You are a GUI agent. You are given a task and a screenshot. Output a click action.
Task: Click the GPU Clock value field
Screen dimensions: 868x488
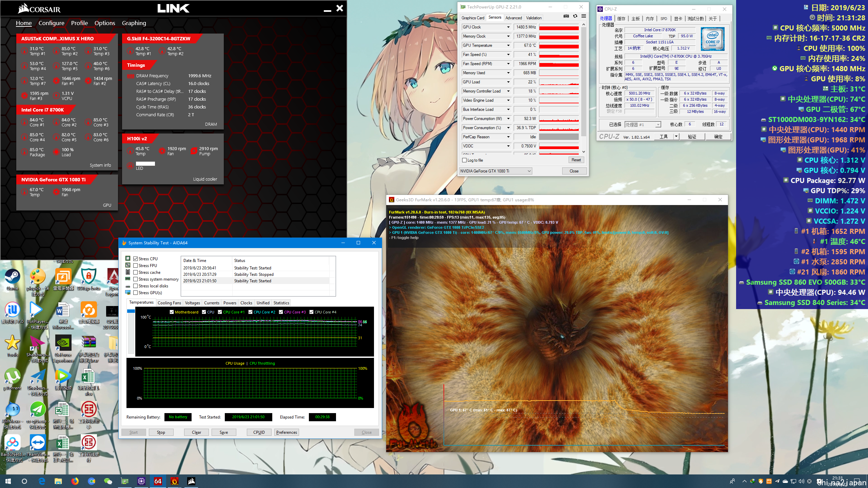pos(526,27)
